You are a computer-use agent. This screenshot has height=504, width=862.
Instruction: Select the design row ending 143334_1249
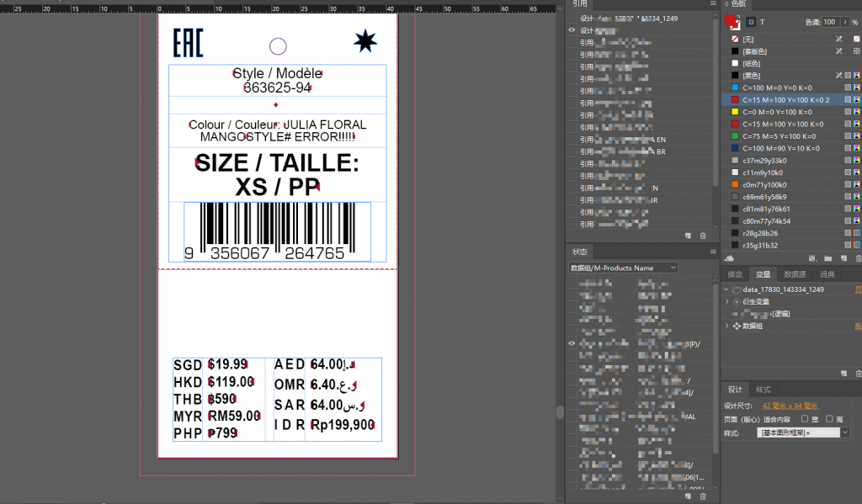pos(639,19)
